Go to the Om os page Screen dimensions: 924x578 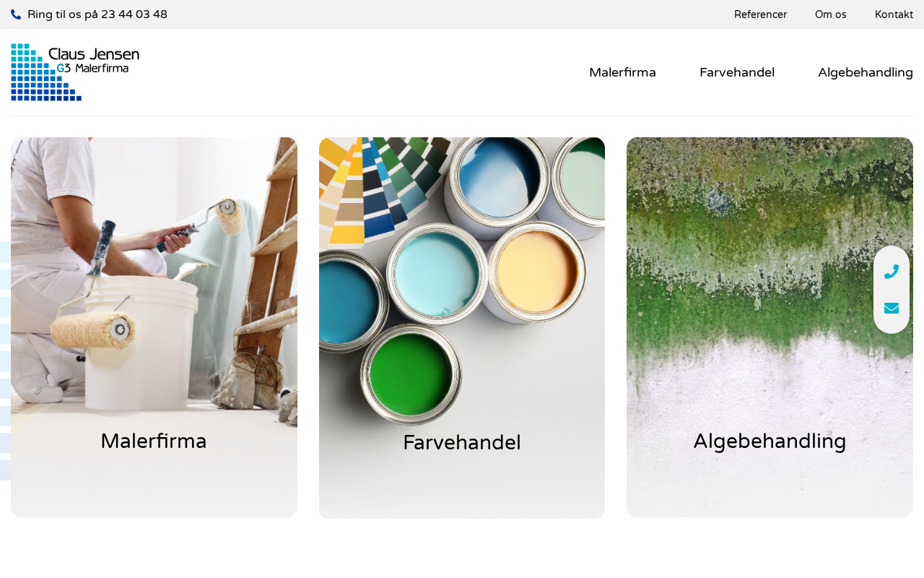tap(830, 14)
